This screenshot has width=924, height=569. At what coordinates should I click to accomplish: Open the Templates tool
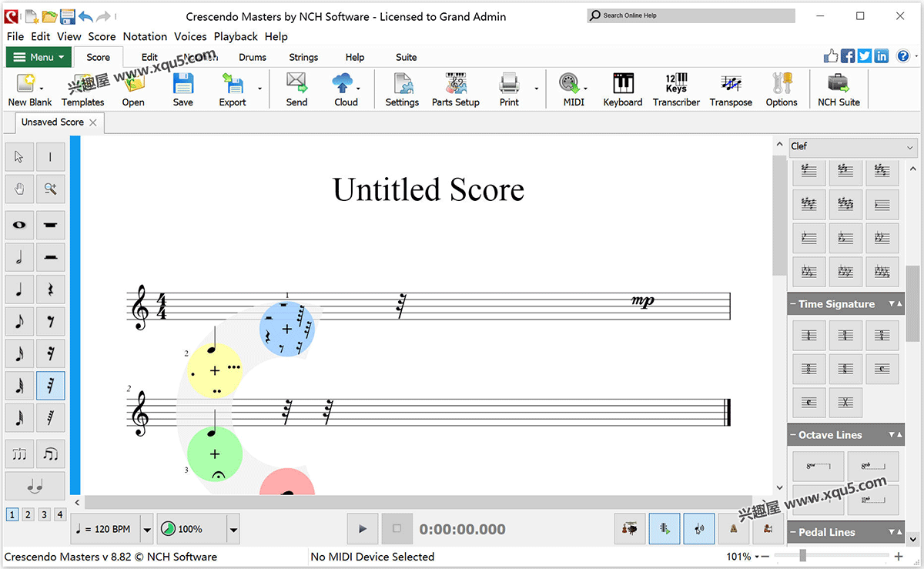[x=82, y=89]
